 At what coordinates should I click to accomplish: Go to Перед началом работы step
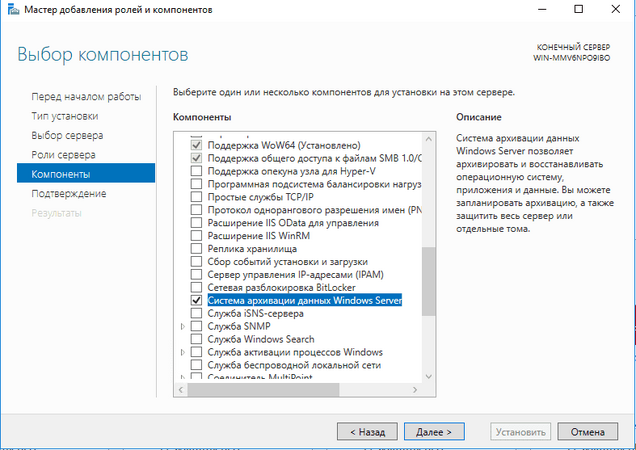[x=86, y=97]
